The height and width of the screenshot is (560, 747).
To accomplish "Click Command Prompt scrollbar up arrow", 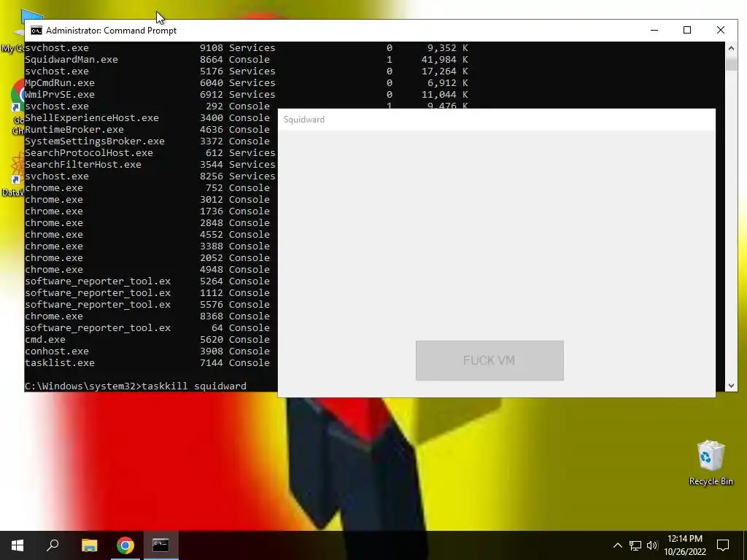I will tap(731, 48).
